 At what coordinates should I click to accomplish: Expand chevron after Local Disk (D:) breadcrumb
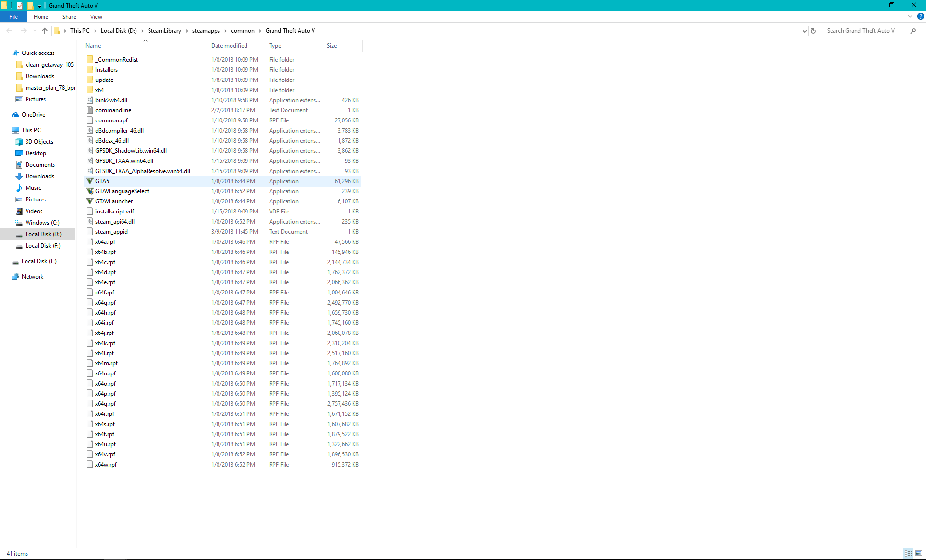point(142,31)
